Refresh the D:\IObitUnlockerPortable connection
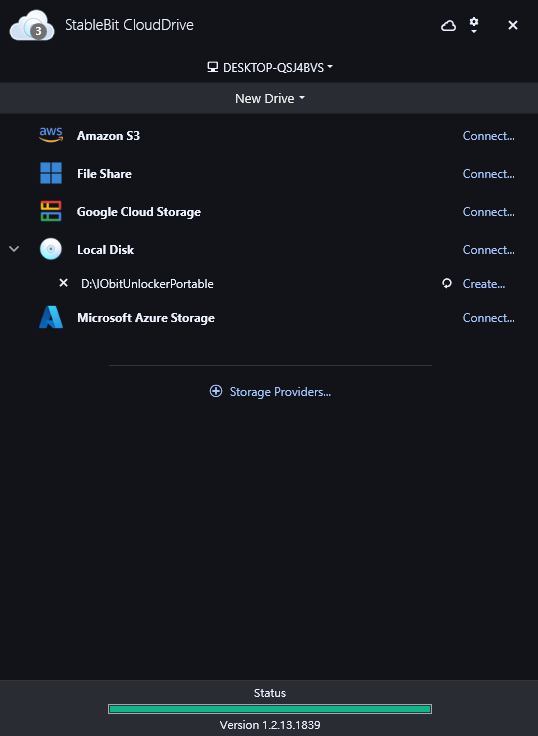The image size is (538, 736). pyautogui.click(x=447, y=283)
